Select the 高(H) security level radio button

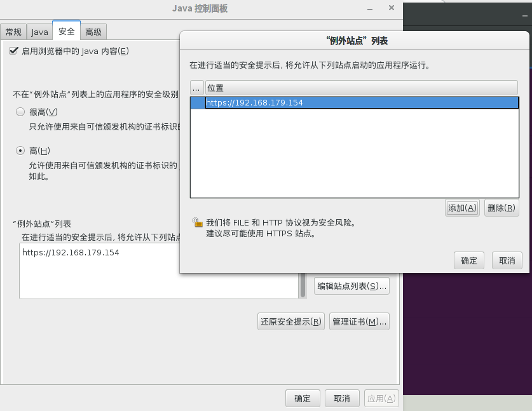pos(20,150)
